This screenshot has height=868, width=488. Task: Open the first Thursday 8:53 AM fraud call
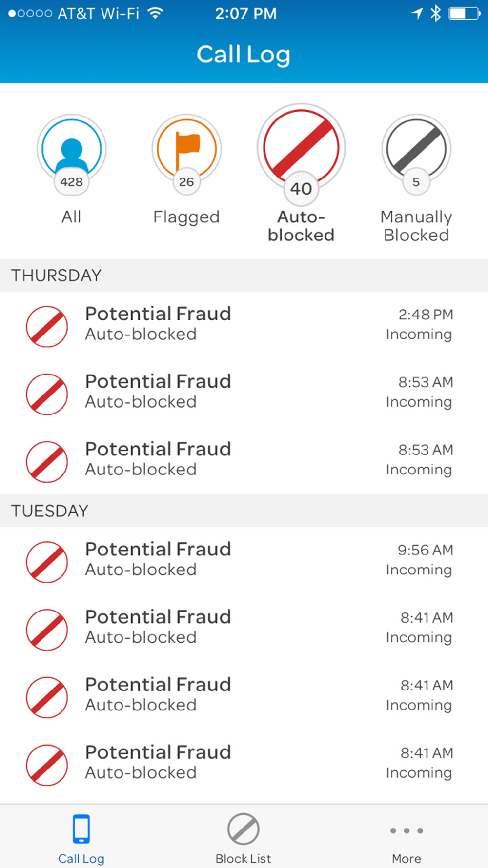click(244, 392)
